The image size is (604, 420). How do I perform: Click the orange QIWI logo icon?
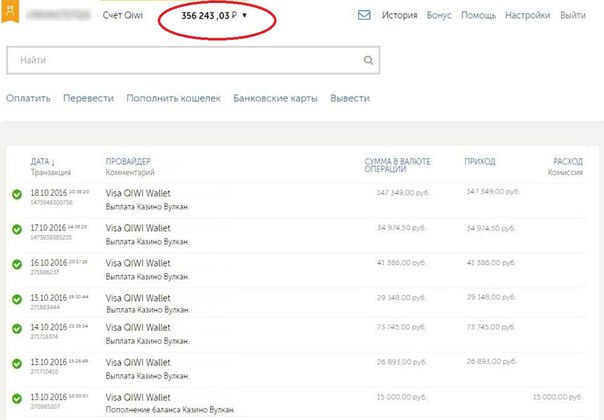pyautogui.click(x=10, y=11)
